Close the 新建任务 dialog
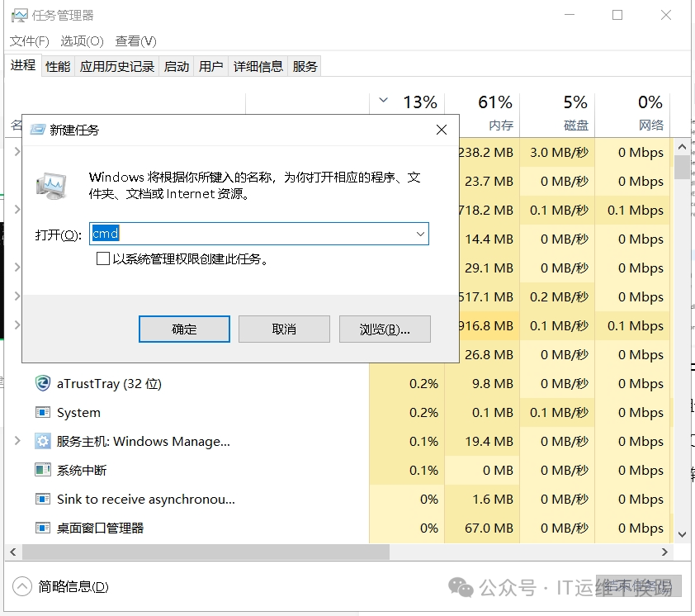Screen dimensions: 695x616 point(442,130)
